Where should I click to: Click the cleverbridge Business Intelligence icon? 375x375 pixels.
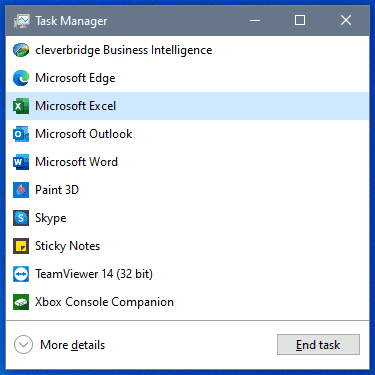[21, 50]
